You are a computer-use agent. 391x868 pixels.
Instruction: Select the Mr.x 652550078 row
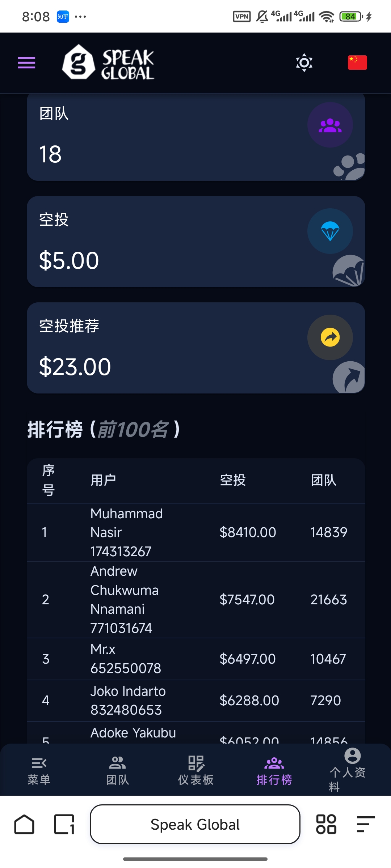click(x=195, y=659)
